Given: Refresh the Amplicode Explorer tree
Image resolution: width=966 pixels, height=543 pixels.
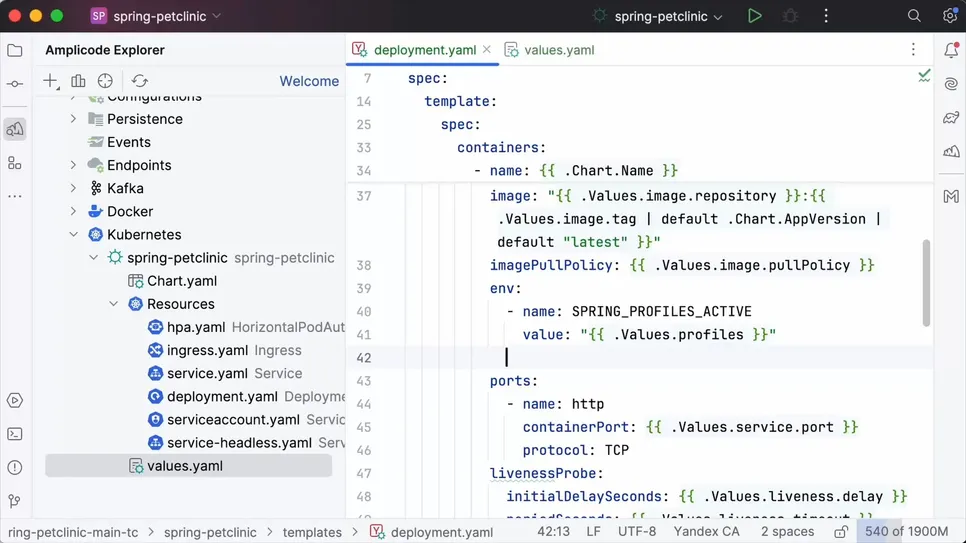Looking at the screenshot, I should [x=140, y=81].
